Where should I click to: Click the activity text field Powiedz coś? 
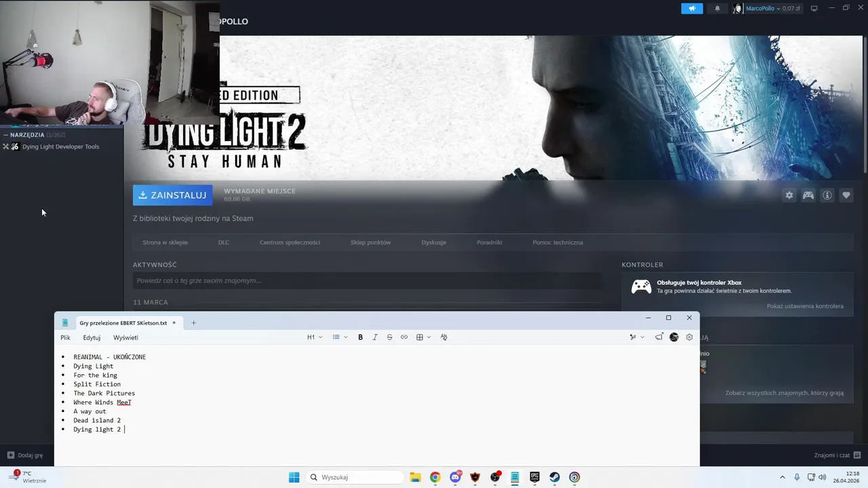point(368,281)
